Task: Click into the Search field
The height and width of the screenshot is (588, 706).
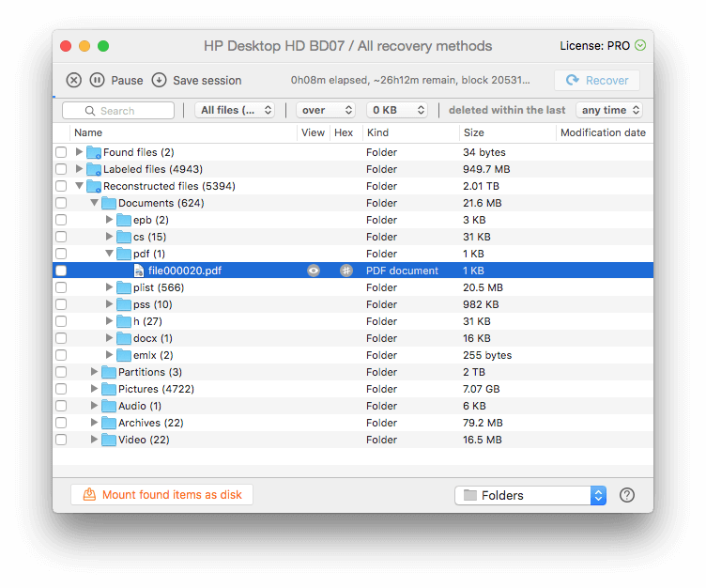Action: [x=118, y=111]
